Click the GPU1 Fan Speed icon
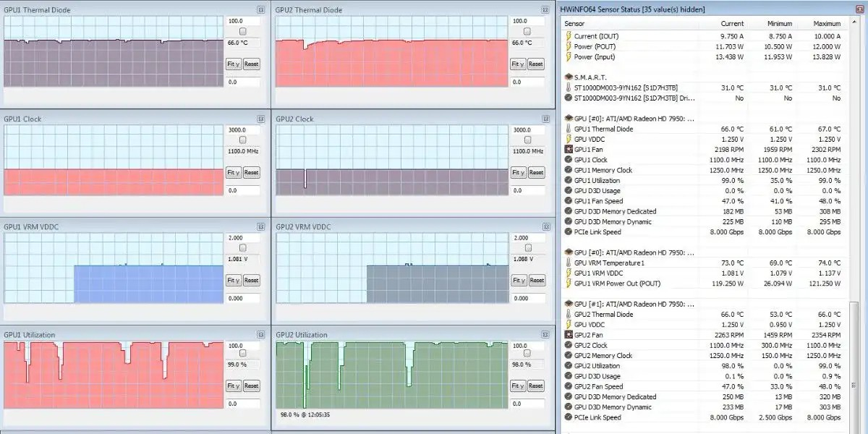The image size is (868, 434). click(x=569, y=201)
